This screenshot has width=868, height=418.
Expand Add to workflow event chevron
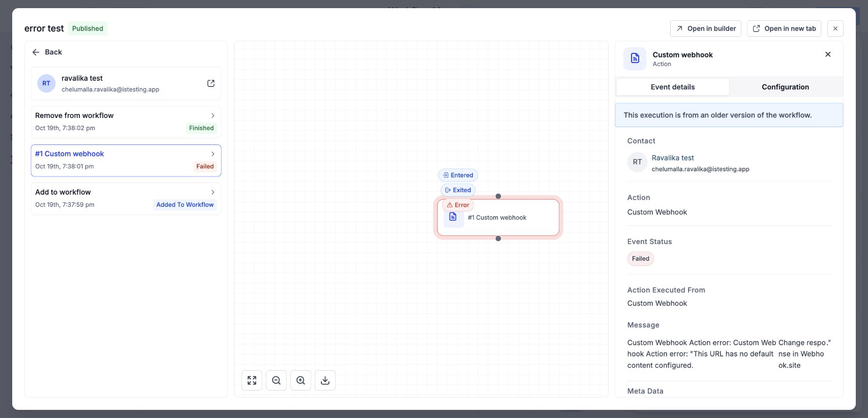(213, 192)
